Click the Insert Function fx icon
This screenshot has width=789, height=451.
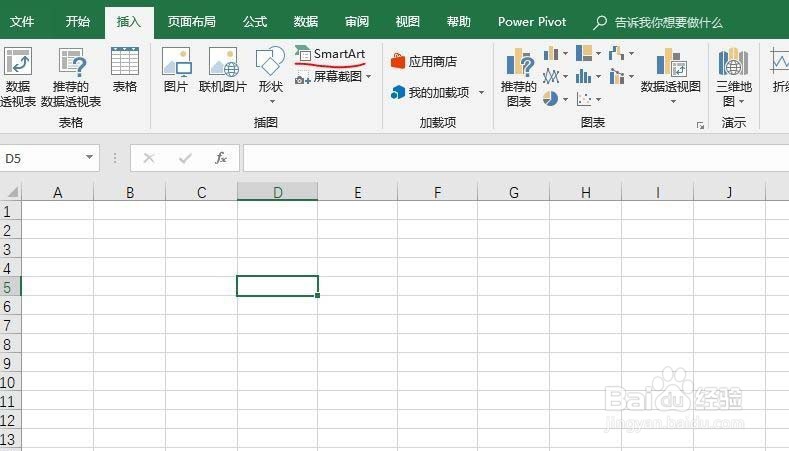coord(221,158)
